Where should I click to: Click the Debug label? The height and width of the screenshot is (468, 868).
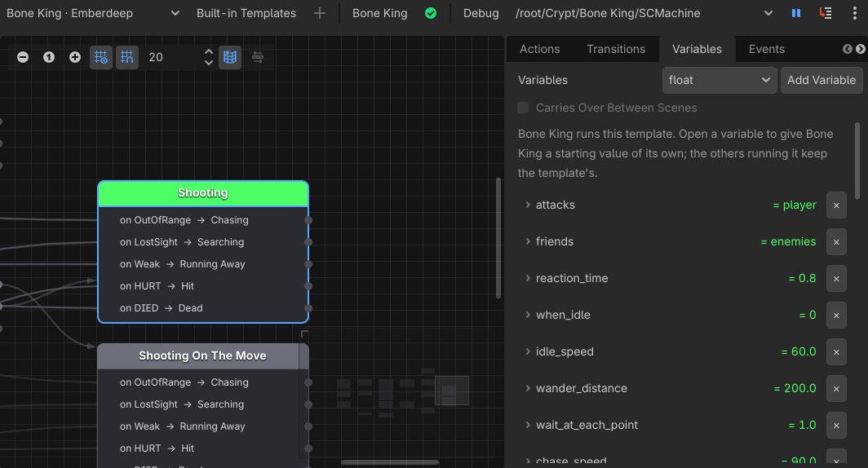[480, 13]
